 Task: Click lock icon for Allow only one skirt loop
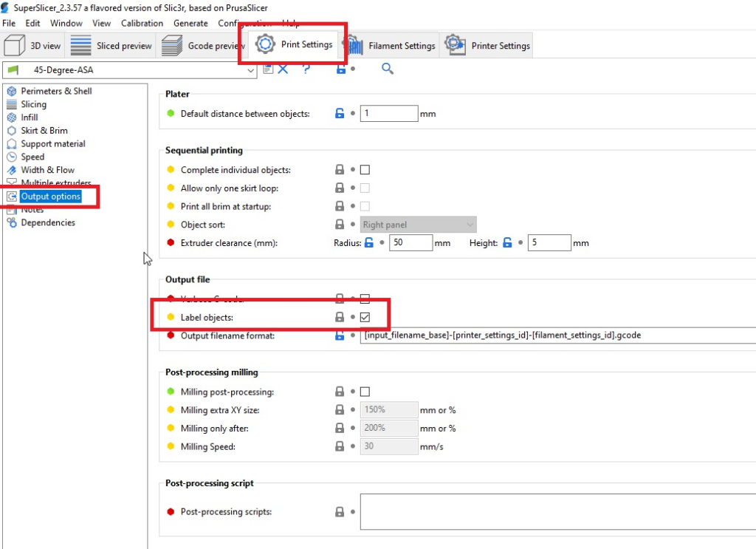point(340,188)
